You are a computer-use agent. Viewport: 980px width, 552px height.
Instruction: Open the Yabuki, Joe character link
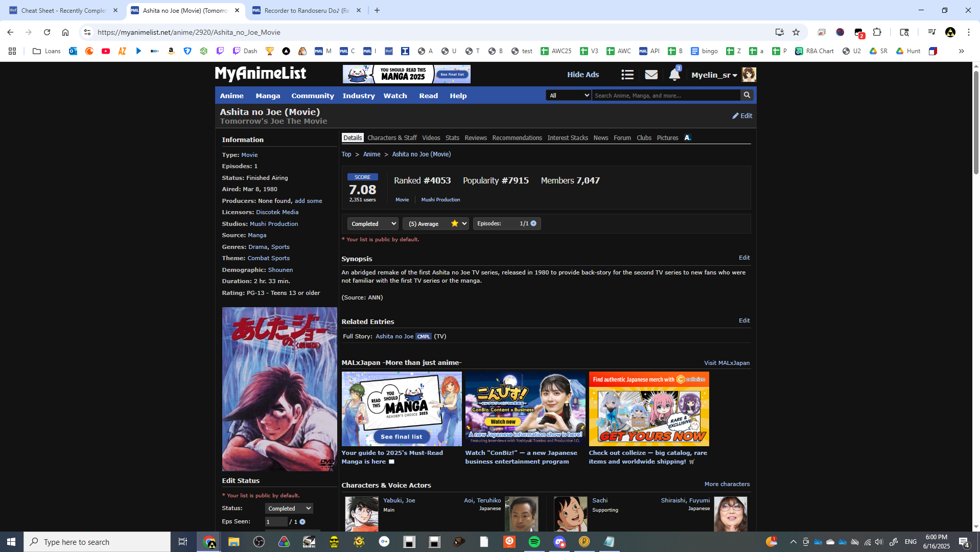tap(399, 500)
